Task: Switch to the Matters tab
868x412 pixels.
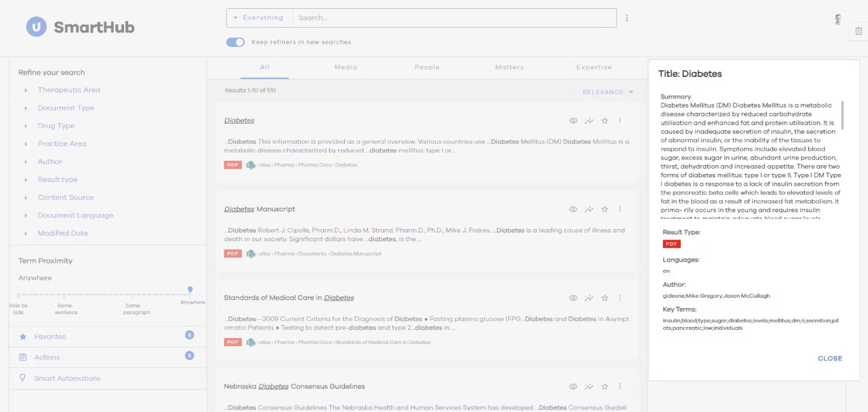Action: 509,67
